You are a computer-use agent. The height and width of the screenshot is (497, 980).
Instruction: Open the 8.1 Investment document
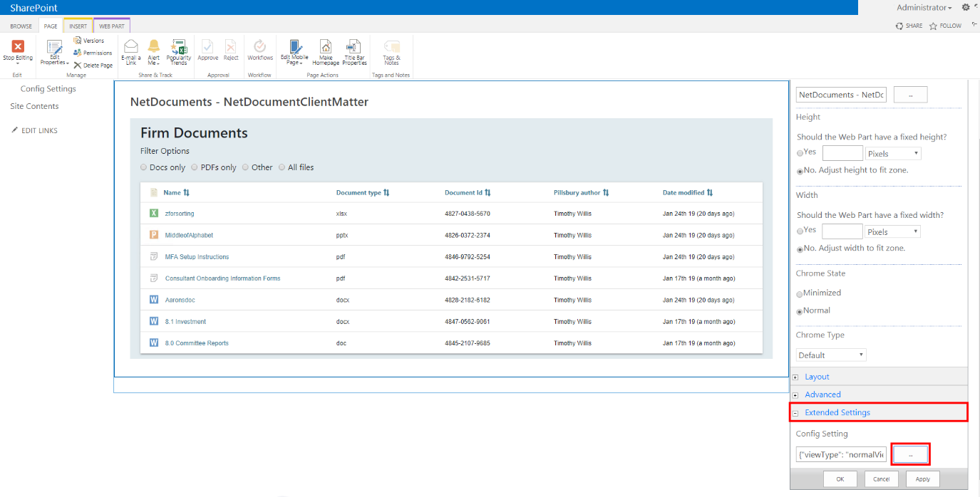[185, 322]
